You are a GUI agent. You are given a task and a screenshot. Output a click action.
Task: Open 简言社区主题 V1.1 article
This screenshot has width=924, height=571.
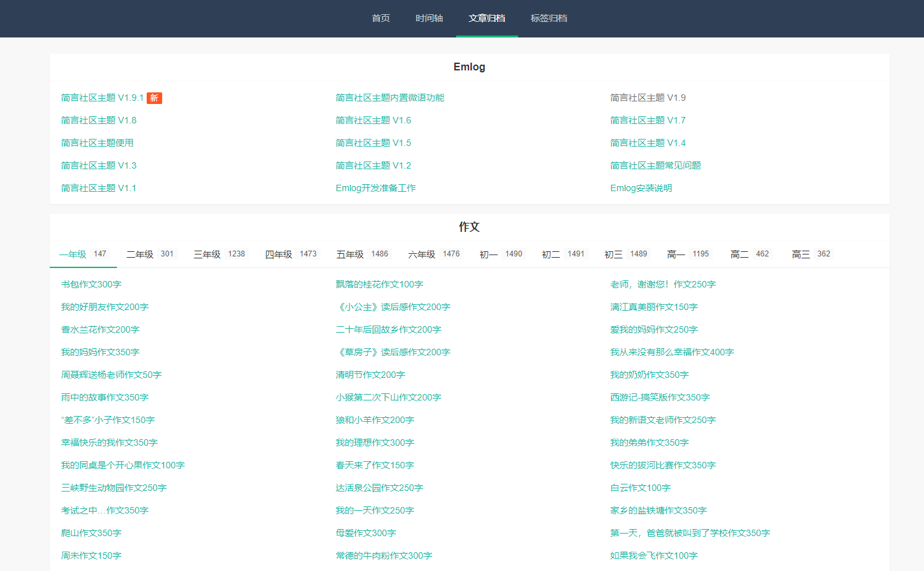[x=99, y=188]
